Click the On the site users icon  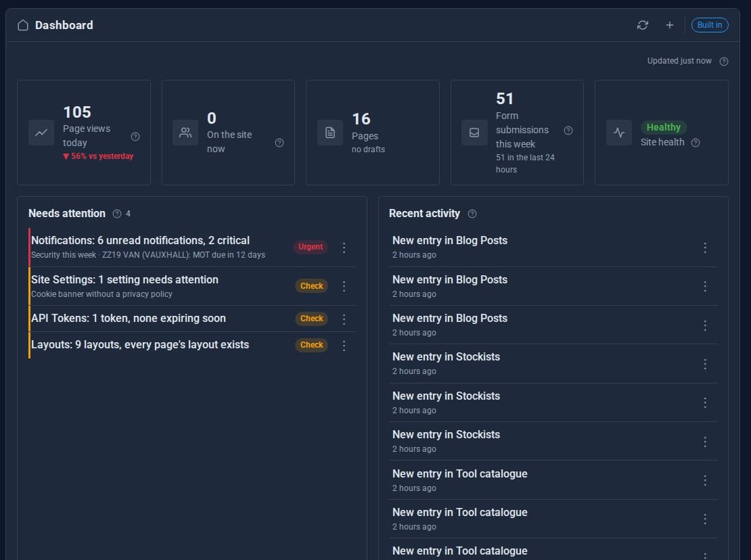[185, 132]
